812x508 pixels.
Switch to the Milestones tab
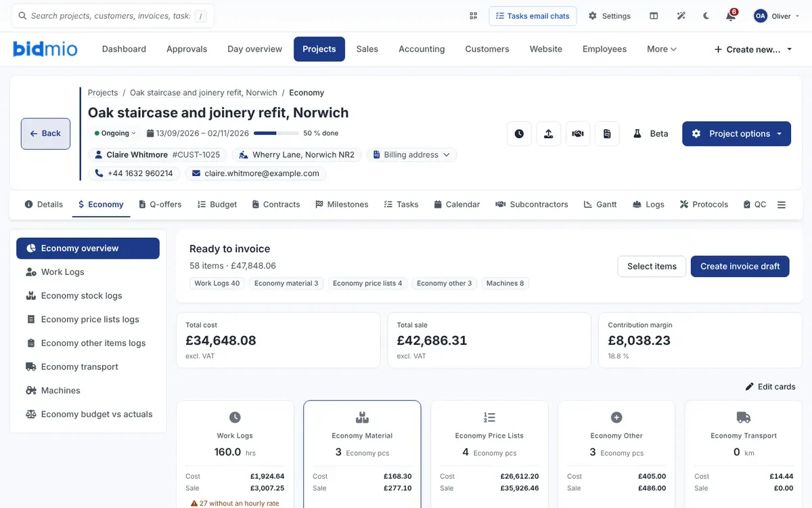tap(342, 205)
